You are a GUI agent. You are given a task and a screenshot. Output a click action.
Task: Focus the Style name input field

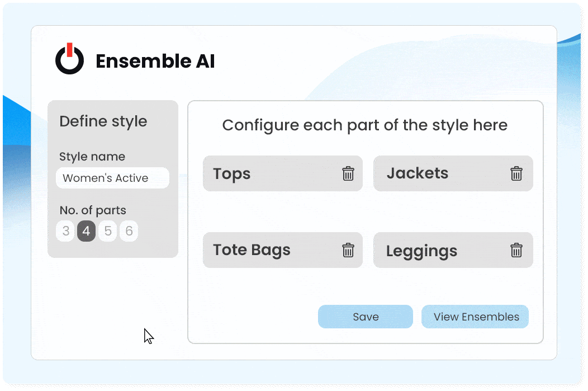tap(112, 178)
